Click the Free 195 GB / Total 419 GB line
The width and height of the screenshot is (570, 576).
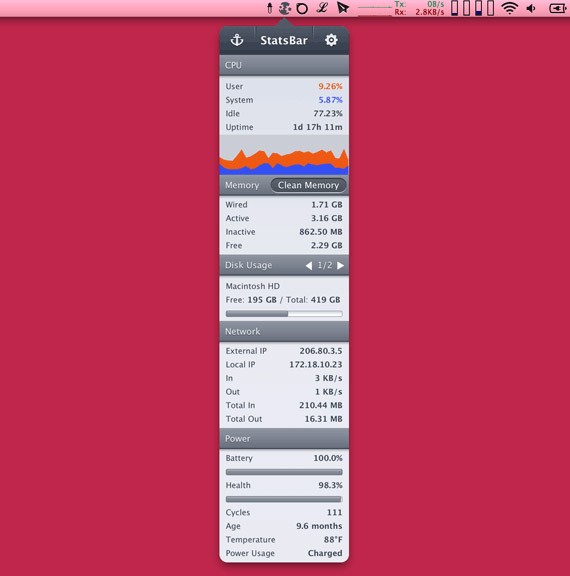pos(283,300)
